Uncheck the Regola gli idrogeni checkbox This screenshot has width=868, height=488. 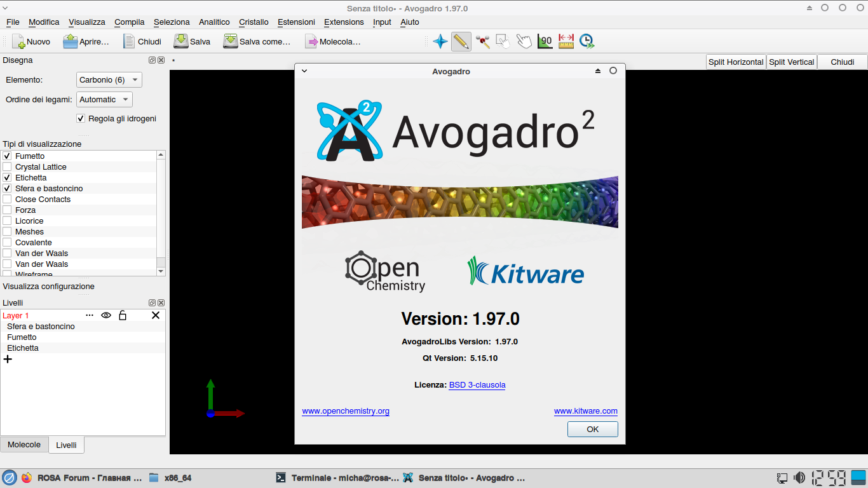(x=81, y=118)
